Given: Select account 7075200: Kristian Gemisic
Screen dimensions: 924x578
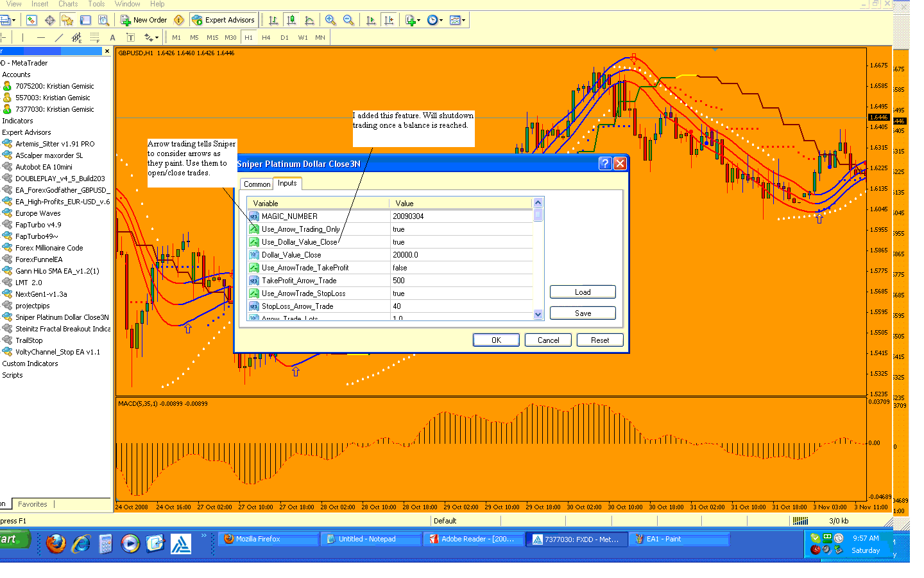Looking at the screenshot, I should tap(55, 86).
